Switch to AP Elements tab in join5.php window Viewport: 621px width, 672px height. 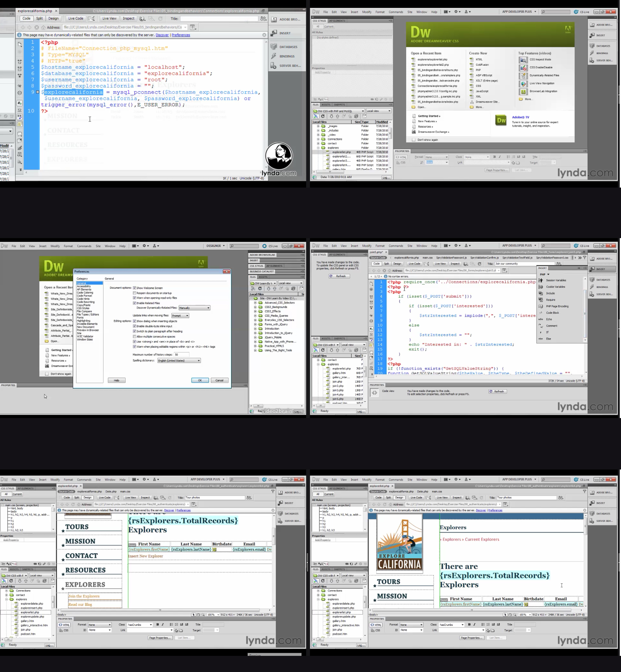click(337, 255)
